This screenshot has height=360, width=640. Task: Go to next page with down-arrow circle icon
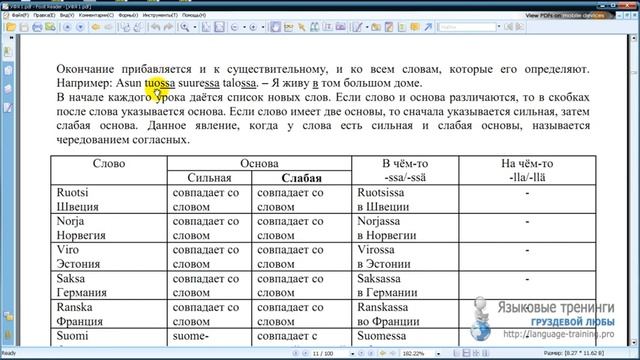80,27
